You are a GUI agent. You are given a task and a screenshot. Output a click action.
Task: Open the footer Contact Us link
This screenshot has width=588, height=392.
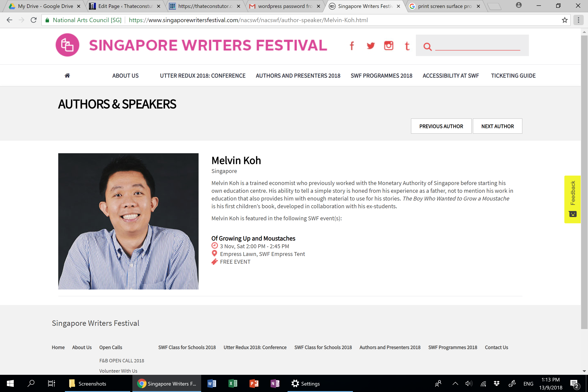(496, 347)
